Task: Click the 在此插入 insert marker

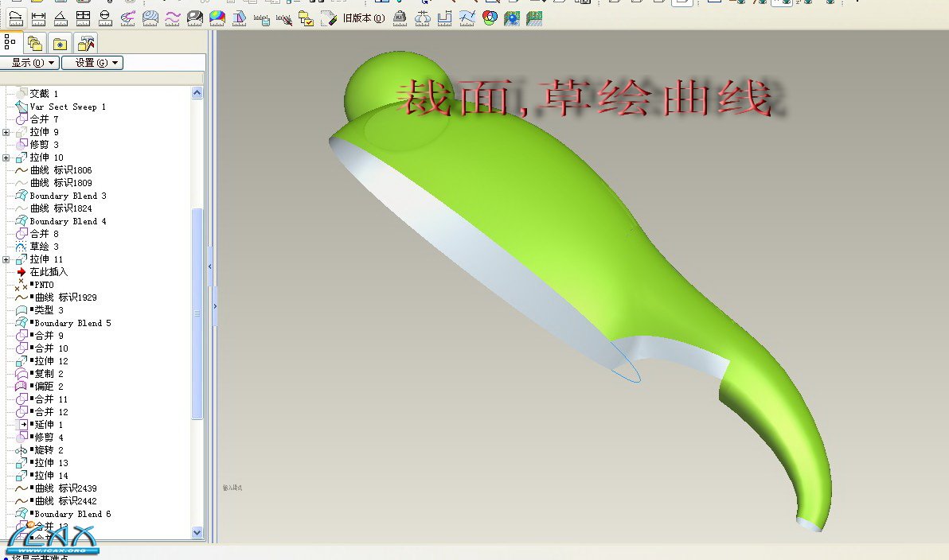Action: pyautogui.click(x=49, y=272)
